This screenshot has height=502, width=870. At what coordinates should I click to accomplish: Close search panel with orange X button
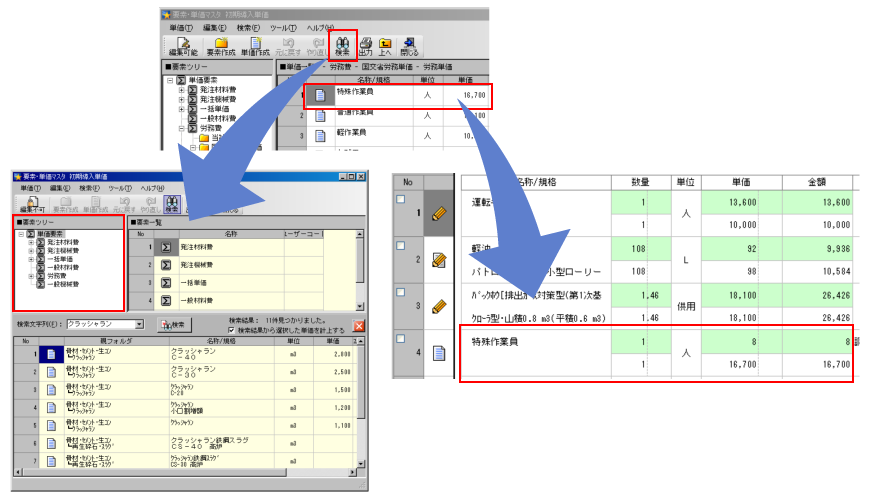point(358,325)
